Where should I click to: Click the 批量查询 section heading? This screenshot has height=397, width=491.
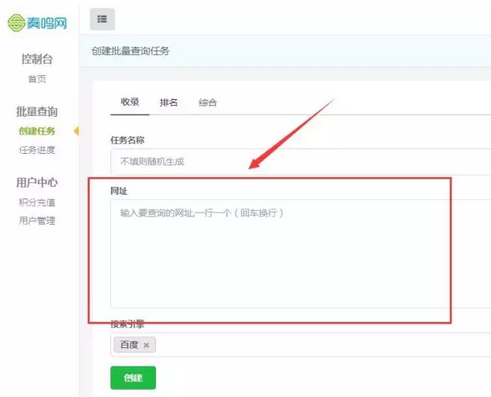point(37,111)
